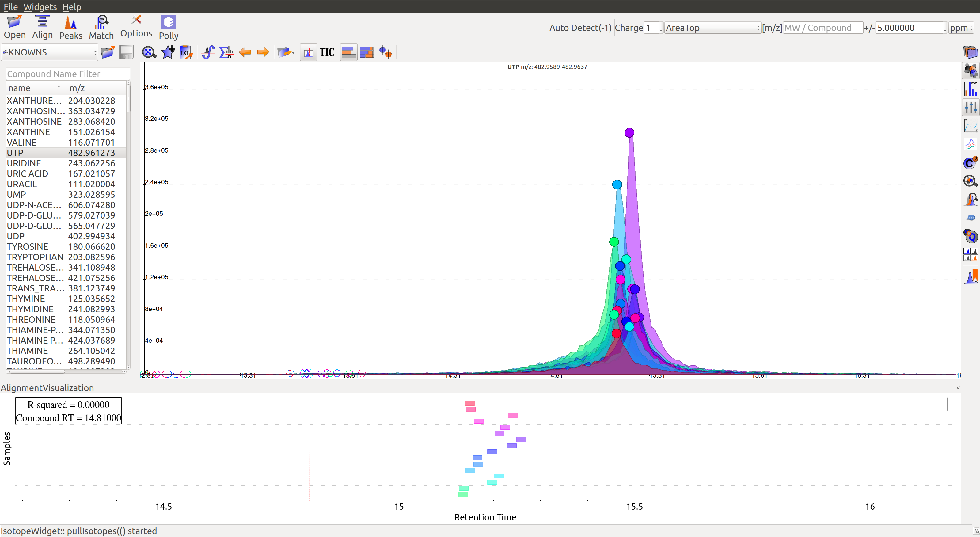This screenshot has width=980, height=537.
Task: Click the save floppy disk icon
Action: (x=126, y=52)
